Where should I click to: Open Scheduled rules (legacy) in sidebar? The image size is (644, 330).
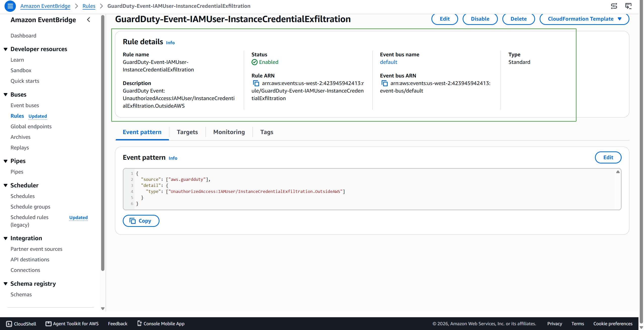click(x=29, y=221)
